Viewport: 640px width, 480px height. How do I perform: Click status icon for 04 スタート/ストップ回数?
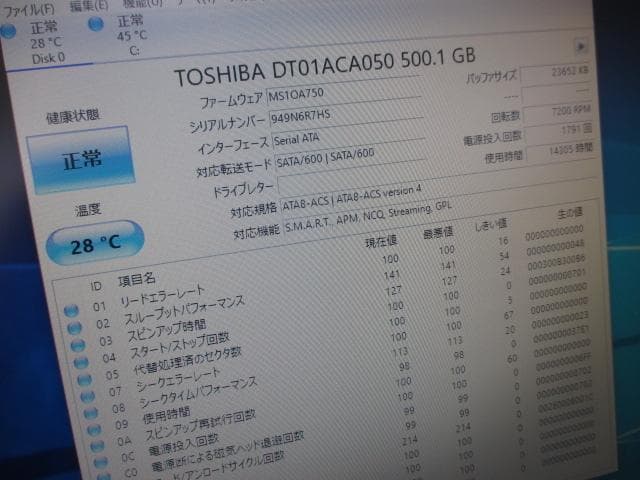[x=78, y=361]
